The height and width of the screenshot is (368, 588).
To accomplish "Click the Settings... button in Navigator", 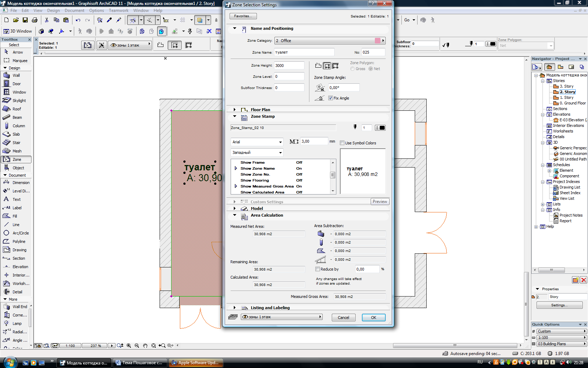I will click(559, 305).
